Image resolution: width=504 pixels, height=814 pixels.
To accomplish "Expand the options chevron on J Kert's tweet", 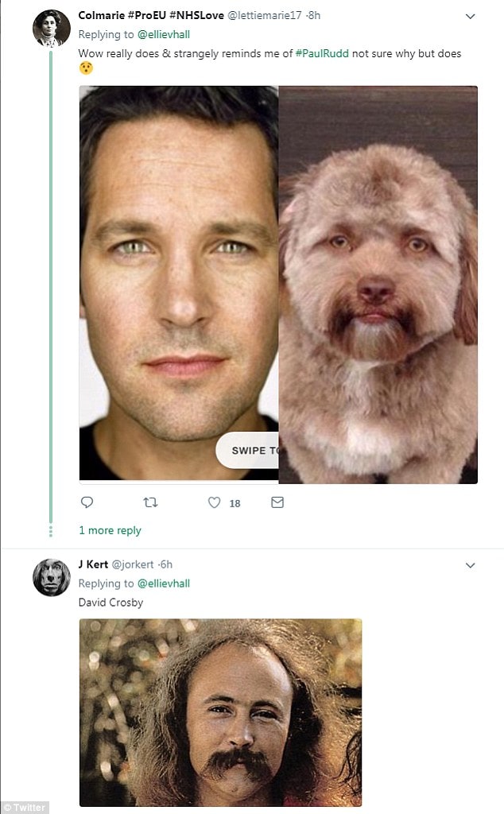I will click(x=470, y=565).
